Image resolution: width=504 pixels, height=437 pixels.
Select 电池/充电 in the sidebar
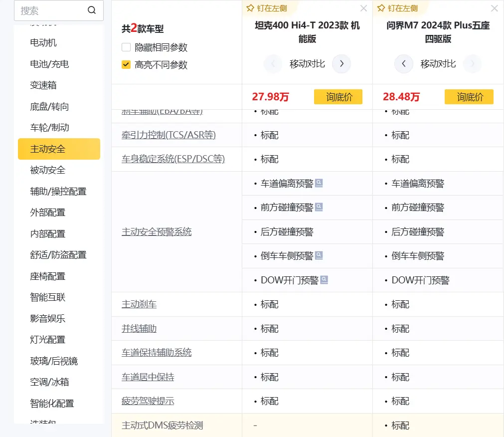click(49, 64)
